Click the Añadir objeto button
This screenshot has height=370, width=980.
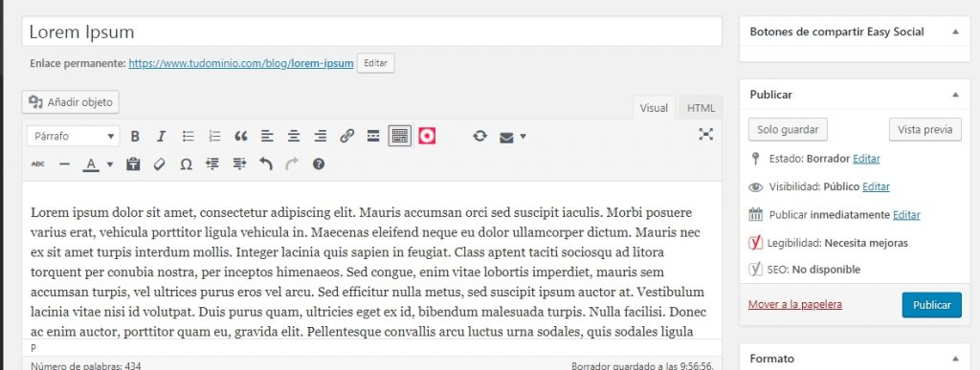[71, 102]
